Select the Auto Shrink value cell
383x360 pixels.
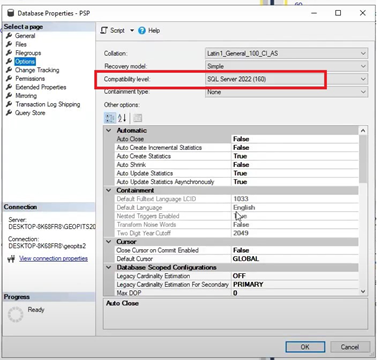pyautogui.click(x=295, y=165)
